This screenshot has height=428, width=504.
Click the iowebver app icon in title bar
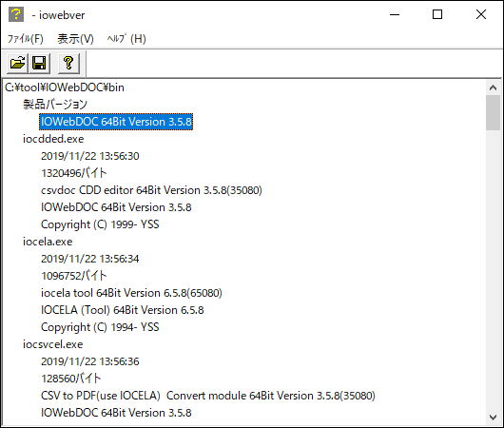click(x=16, y=14)
